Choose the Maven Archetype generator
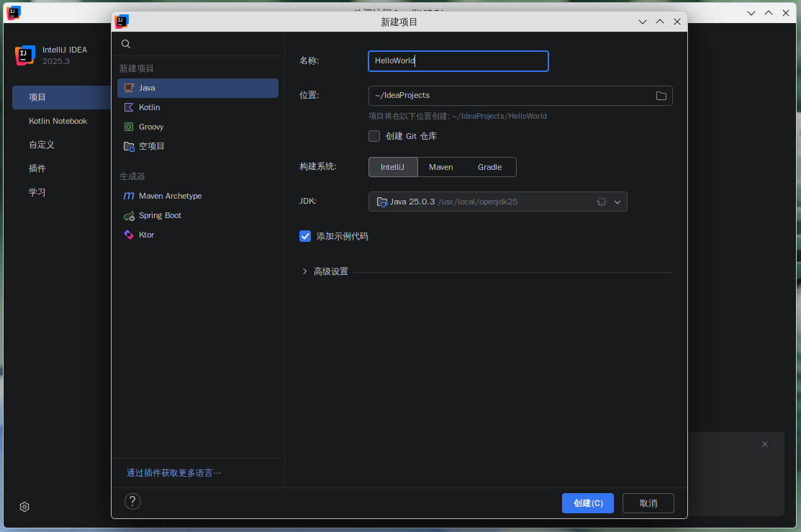 pos(198,196)
